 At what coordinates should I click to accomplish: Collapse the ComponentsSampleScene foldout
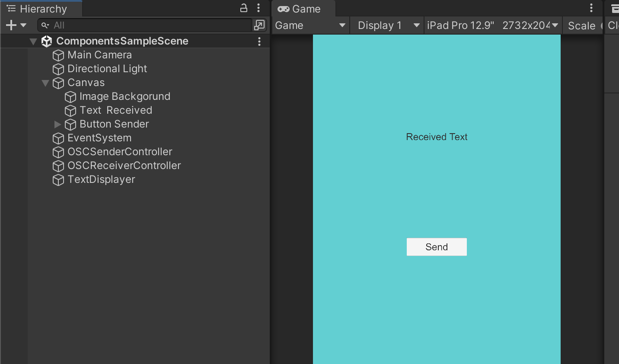pyautogui.click(x=33, y=42)
